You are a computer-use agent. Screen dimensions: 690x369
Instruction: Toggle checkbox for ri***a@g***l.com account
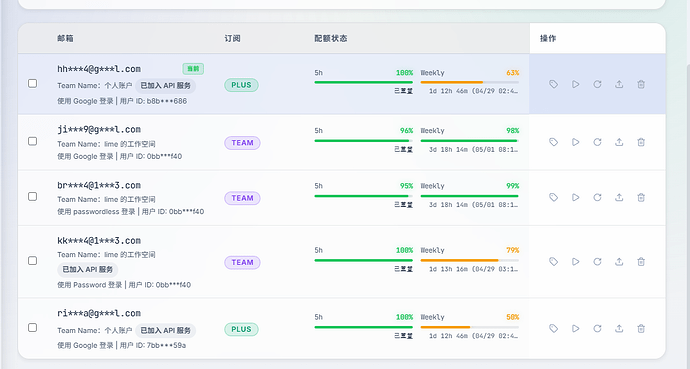(x=33, y=328)
